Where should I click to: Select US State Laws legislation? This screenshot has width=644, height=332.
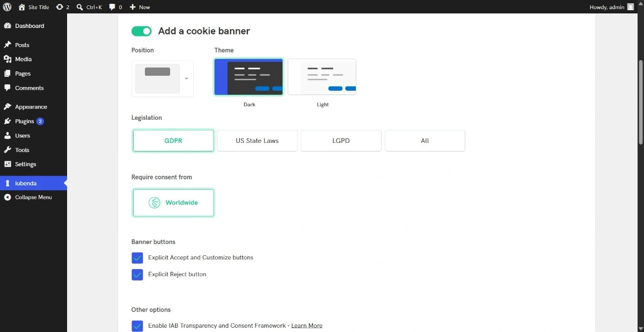pos(257,141)
